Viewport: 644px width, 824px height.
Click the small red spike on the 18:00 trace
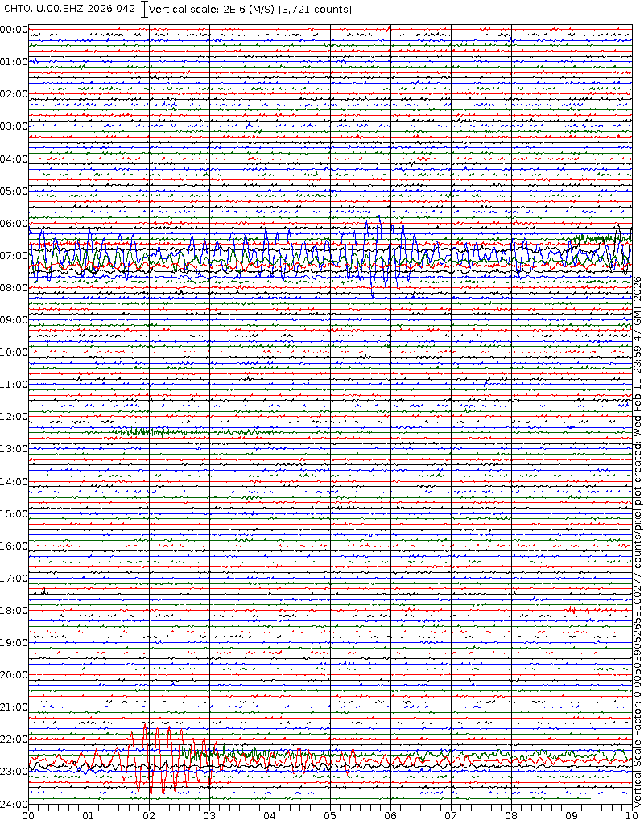572,610
